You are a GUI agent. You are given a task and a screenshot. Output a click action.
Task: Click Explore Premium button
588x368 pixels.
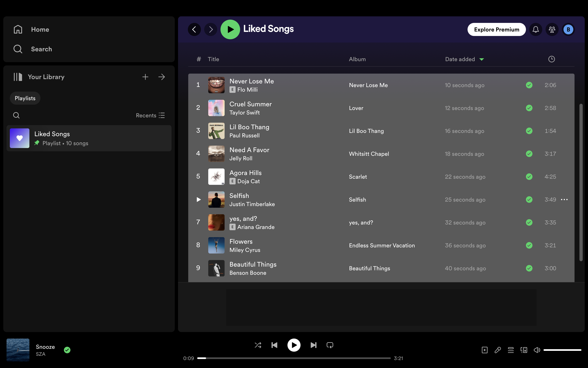[497, 29]
